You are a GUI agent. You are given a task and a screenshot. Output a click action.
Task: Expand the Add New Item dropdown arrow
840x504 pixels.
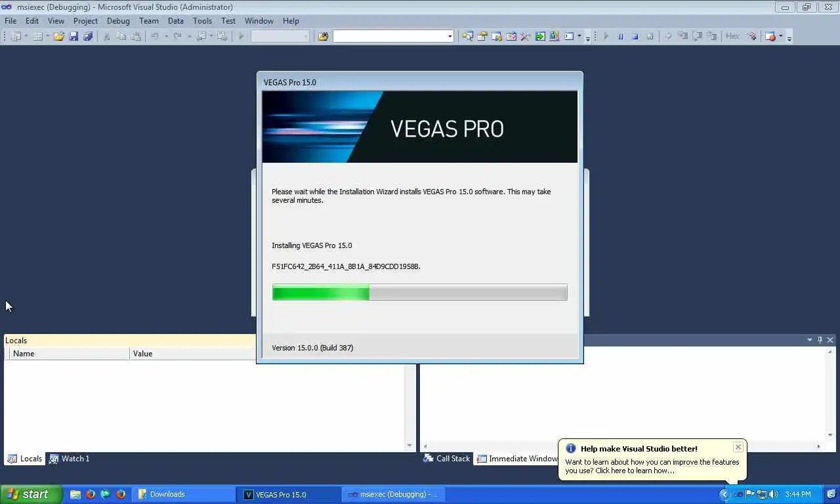[47, 36]
